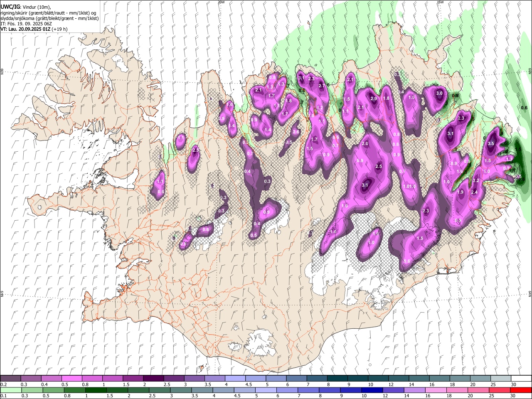The height and width of the screenshot is (399, 532).
Task: Select the deep blue 10 swatch in lower legend
Action: click(x=373, y=390)
